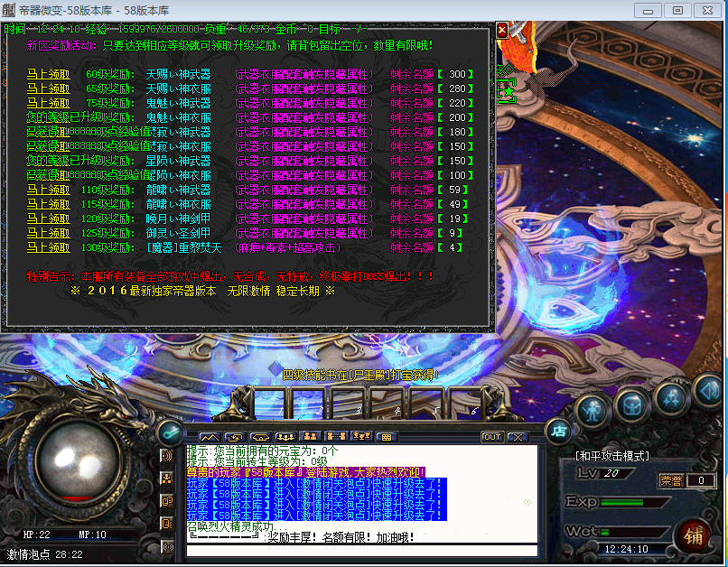Click the X exit button beside OUT
Screen dimensions: 728x567
click(518, 437)
